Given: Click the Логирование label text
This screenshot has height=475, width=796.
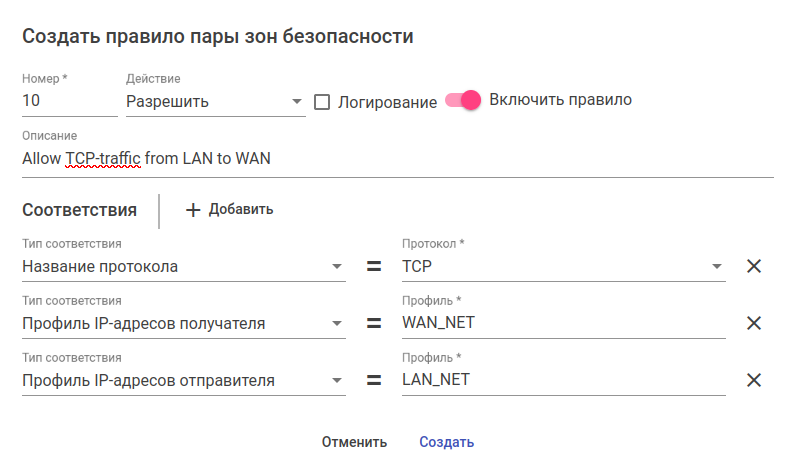Looking at the screenshot, I should [387, 102].
